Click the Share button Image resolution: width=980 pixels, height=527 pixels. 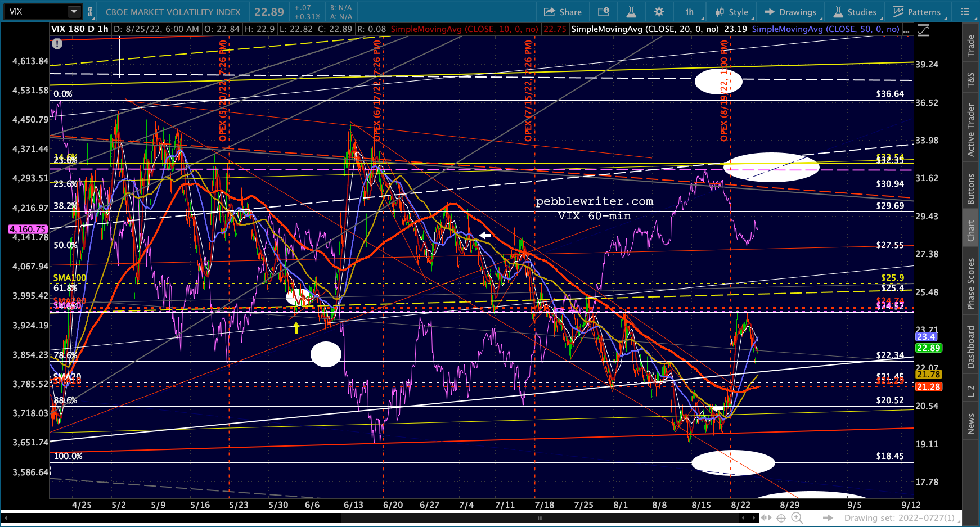pyautogui.click(x=563, y=12)
